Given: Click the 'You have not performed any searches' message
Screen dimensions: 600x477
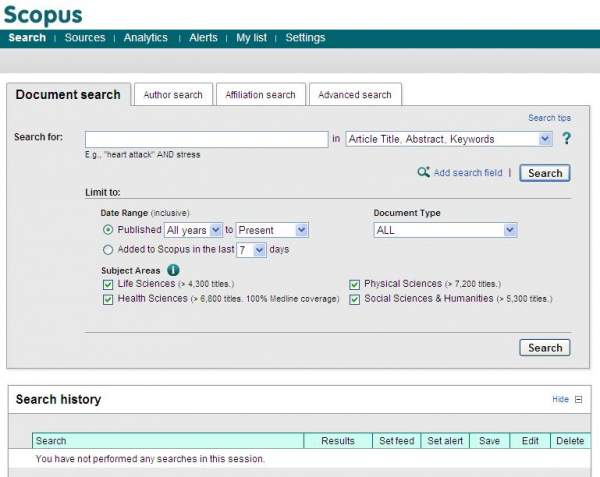Looking at the screenshot, I should click(150, 459).
